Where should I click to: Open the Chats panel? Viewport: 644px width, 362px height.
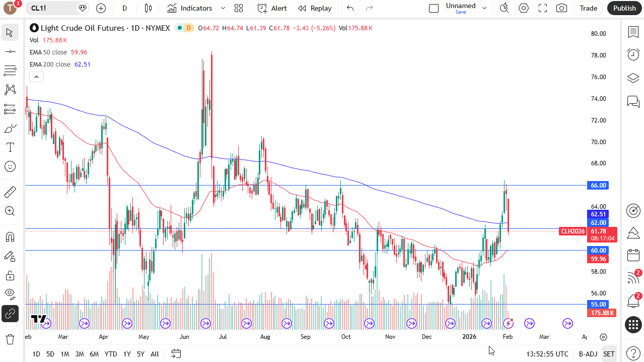click(633, 101)
